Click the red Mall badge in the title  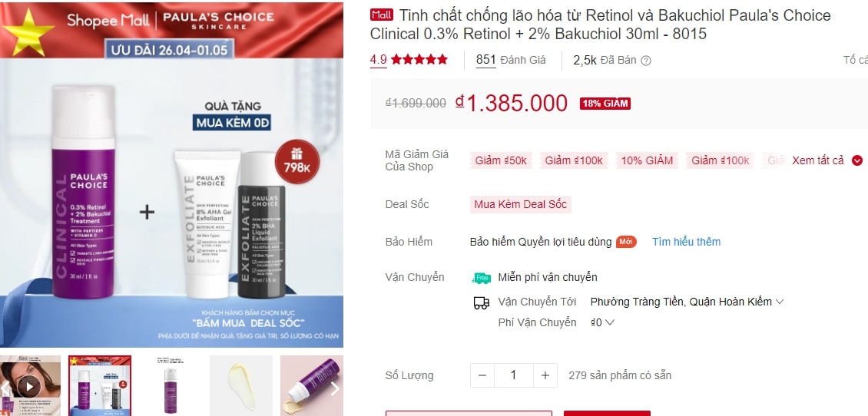(x=382, y=15)
